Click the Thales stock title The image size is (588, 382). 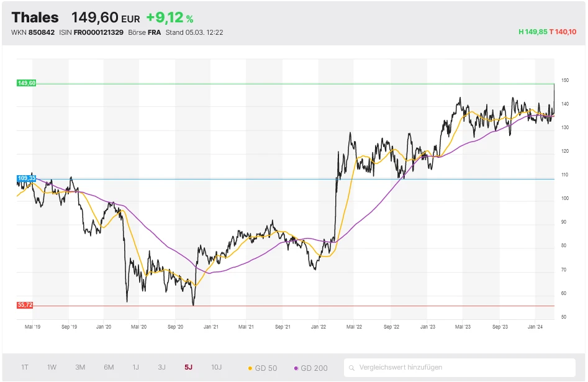click(x=35, y=17)
